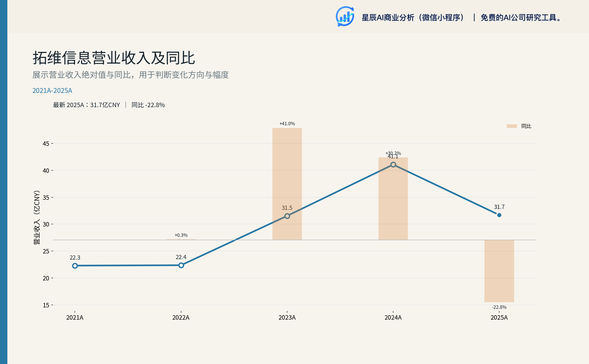Image resolution: width=589 pixels, height=364 pixels.
Task: Click the 31.7 data value label
Action: pos(499,207)
